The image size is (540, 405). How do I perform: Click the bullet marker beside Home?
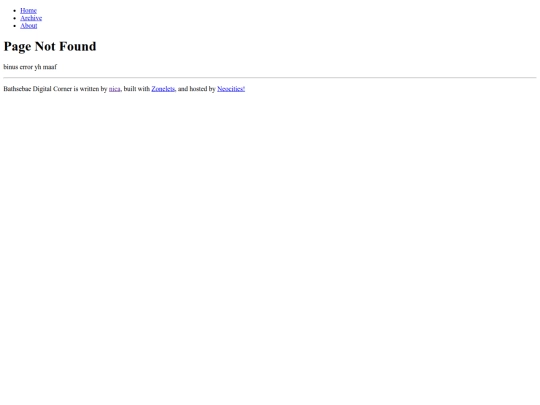[14, 11]
